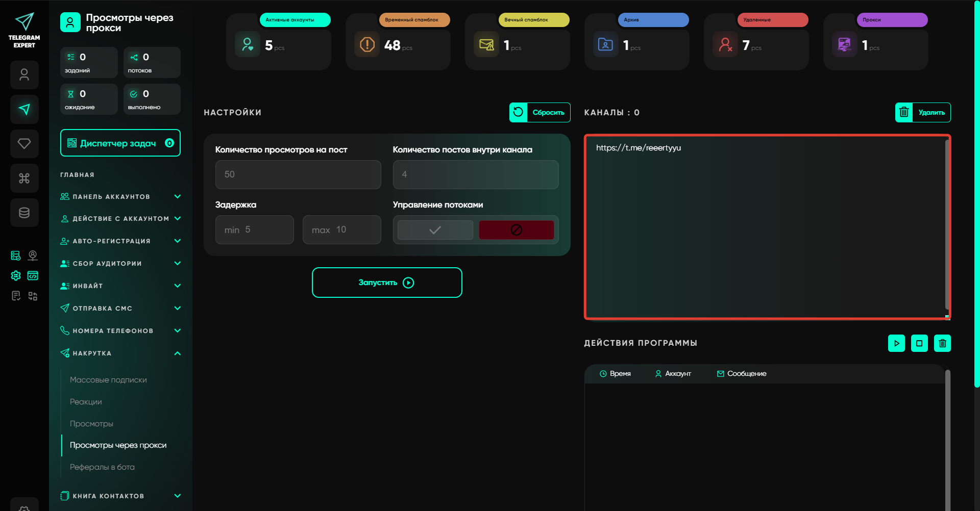Open the Диспетчер задач task manager
The image size is (980, 511).
120,143
